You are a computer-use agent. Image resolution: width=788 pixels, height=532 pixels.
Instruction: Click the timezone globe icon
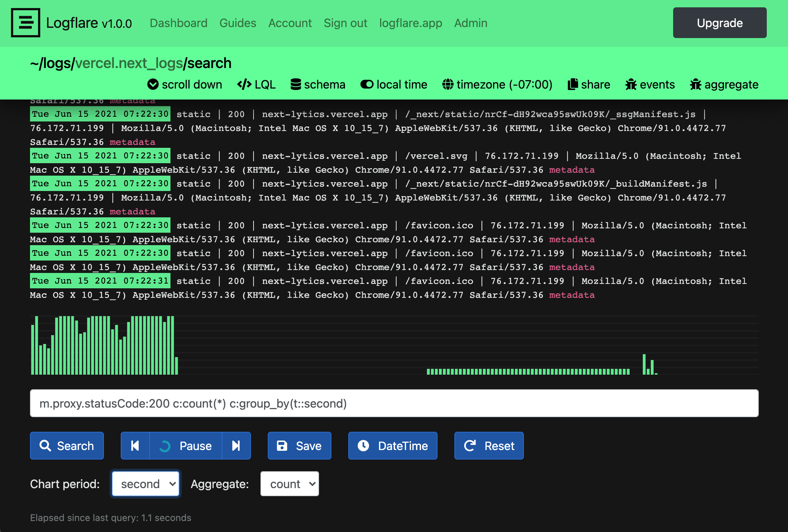(x=448, y=85)
